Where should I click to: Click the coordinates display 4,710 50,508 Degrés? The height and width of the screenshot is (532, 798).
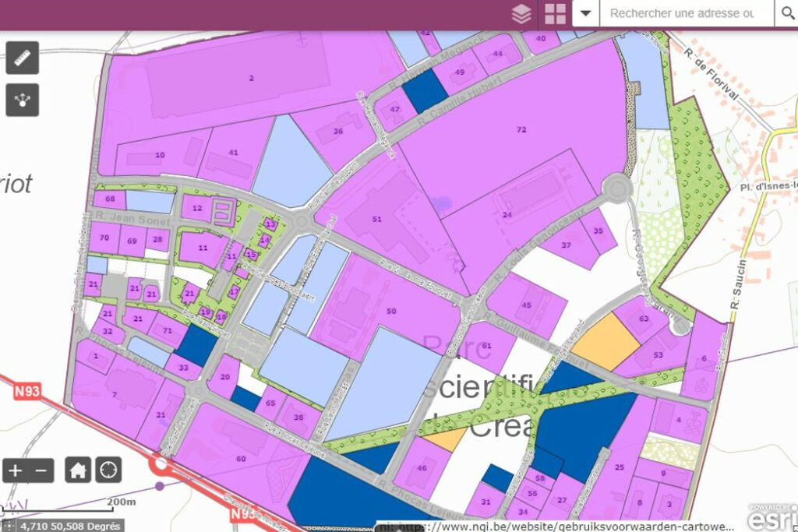tap(70, 526)
